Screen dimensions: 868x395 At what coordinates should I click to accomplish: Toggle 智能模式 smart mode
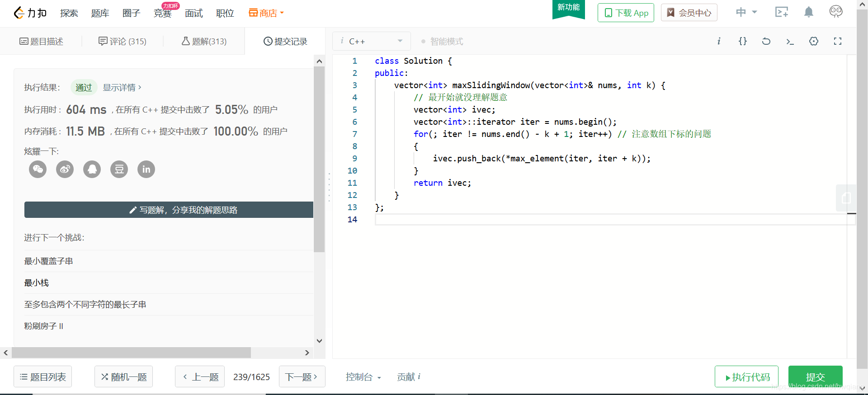[x=442, y=42]
